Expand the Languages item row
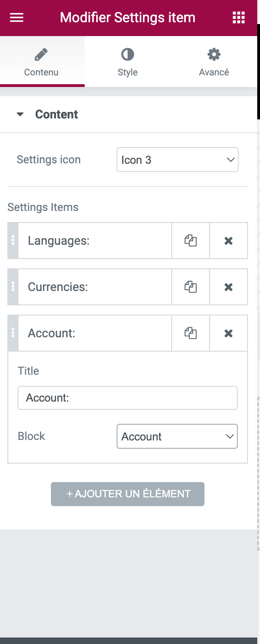 [x=95, y=241]
